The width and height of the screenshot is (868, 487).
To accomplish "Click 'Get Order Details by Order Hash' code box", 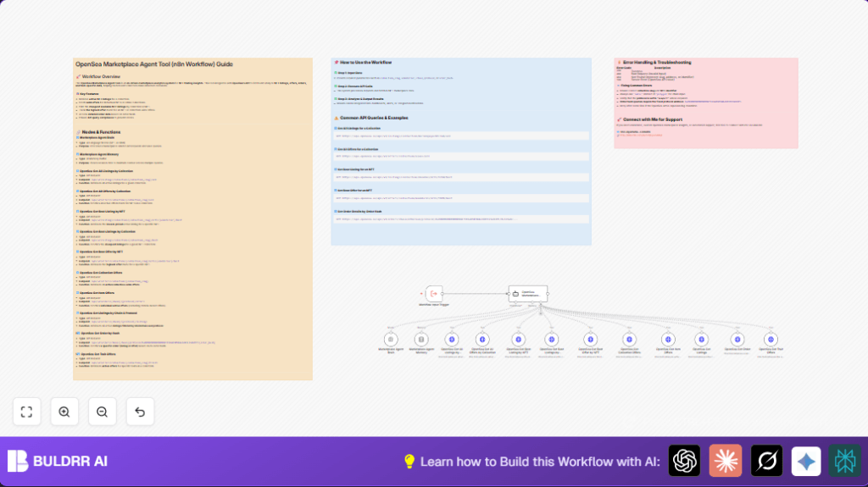I will tap(461, 219).
